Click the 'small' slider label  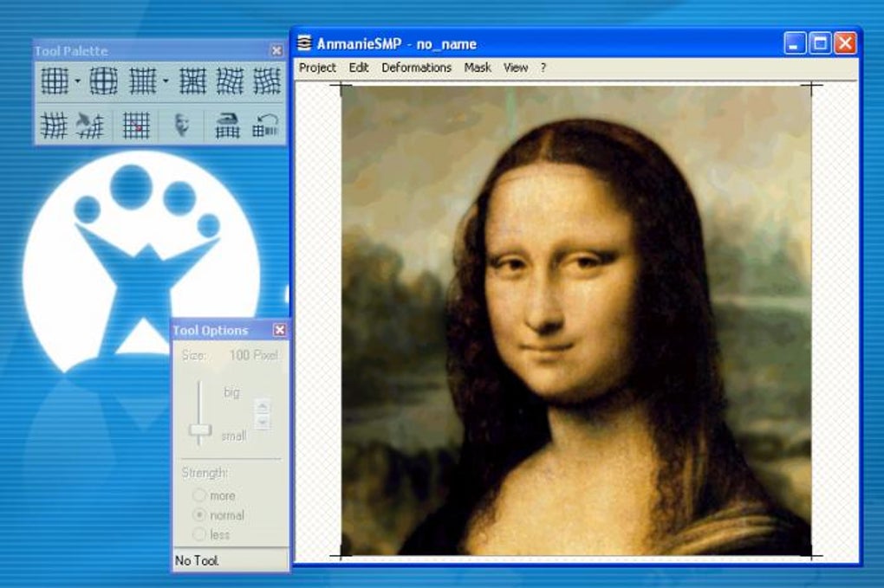pyautogui.click(x=233, y=436)
